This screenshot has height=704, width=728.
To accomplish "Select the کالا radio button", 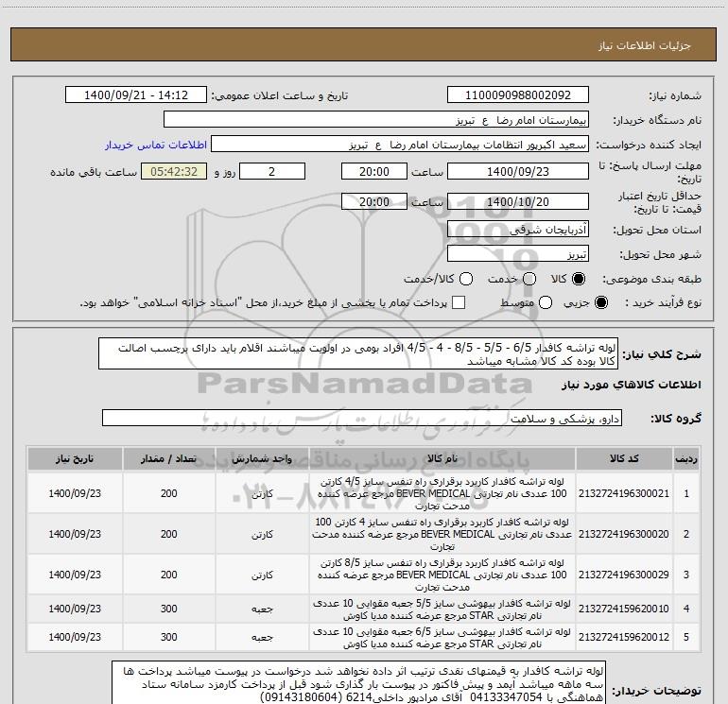I will [x=579, y=279].
